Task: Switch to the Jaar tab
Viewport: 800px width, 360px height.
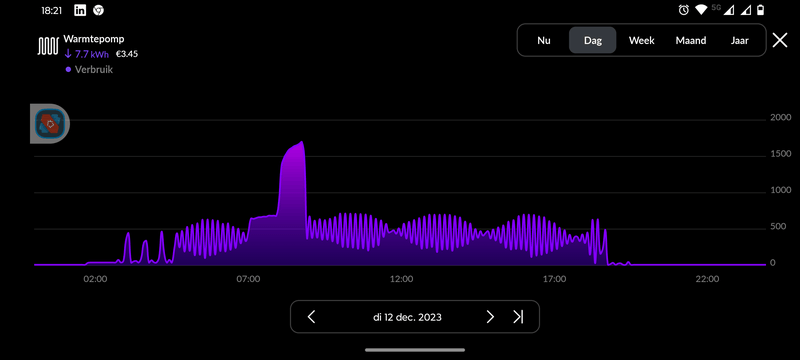Action: 739,40
